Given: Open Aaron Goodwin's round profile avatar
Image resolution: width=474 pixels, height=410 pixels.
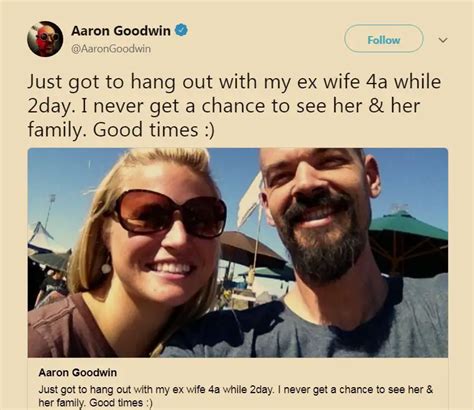Looking at the screenshot, I should pos(45,39).
